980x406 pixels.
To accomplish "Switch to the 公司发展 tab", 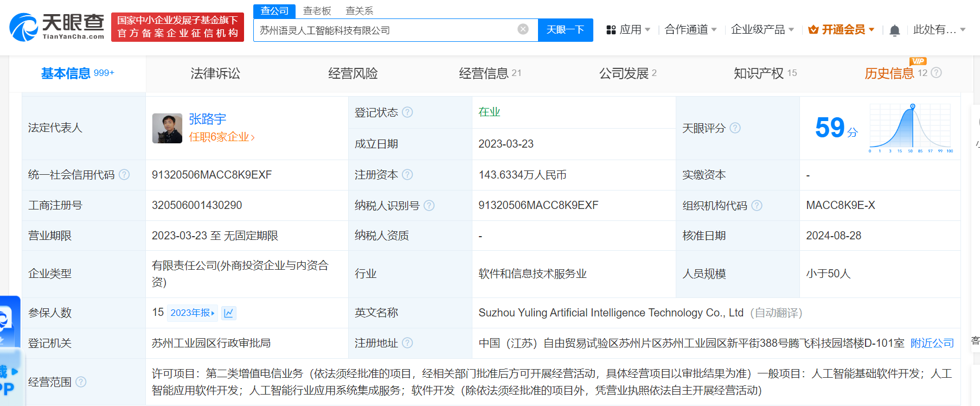I will (627, 73).
